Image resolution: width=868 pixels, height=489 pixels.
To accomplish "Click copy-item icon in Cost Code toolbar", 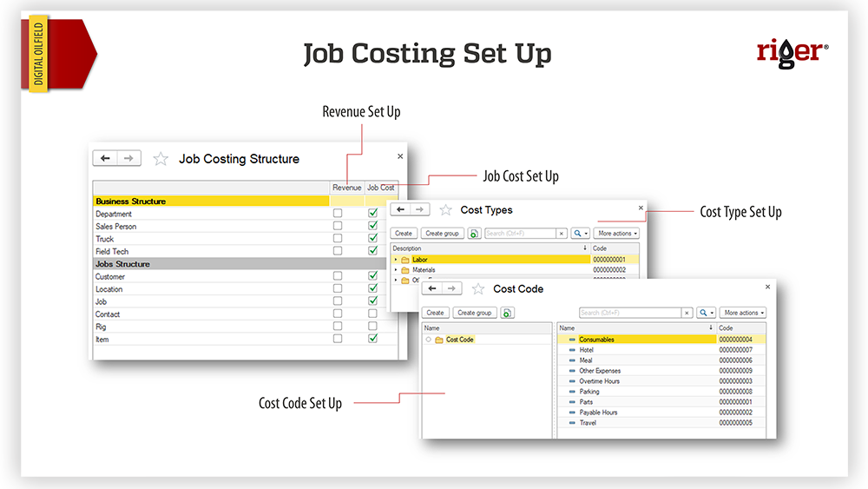I will click(507, 313).
